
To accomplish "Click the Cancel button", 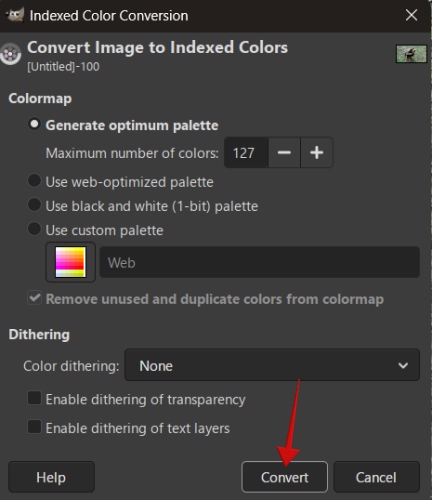I will pyautogui.click(x=376, y=477).
